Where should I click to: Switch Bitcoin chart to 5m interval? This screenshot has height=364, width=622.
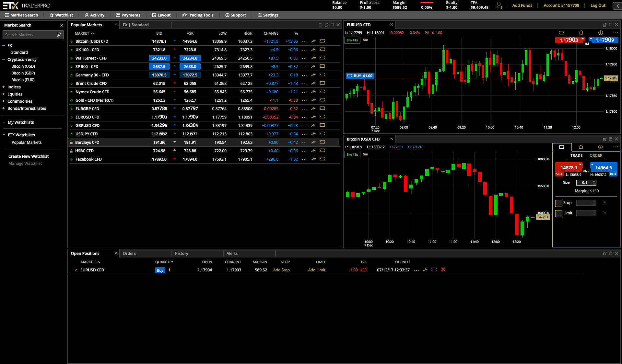(x=365, y=154)
